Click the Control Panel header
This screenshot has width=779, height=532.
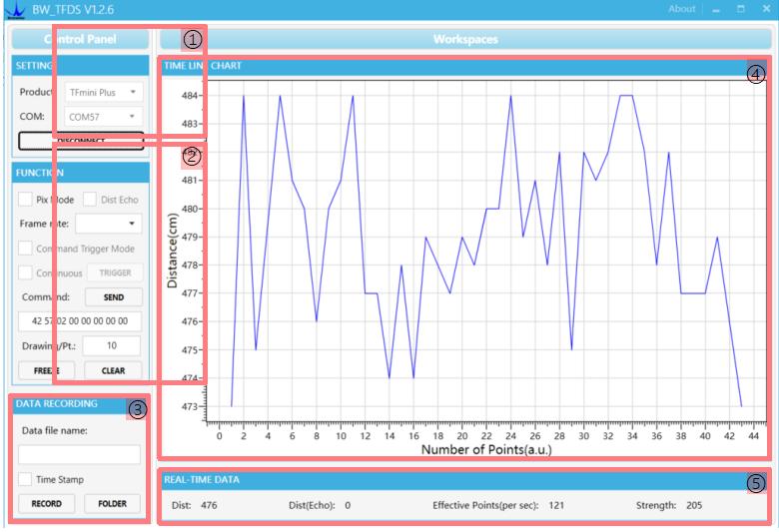[x=80, y=39]
